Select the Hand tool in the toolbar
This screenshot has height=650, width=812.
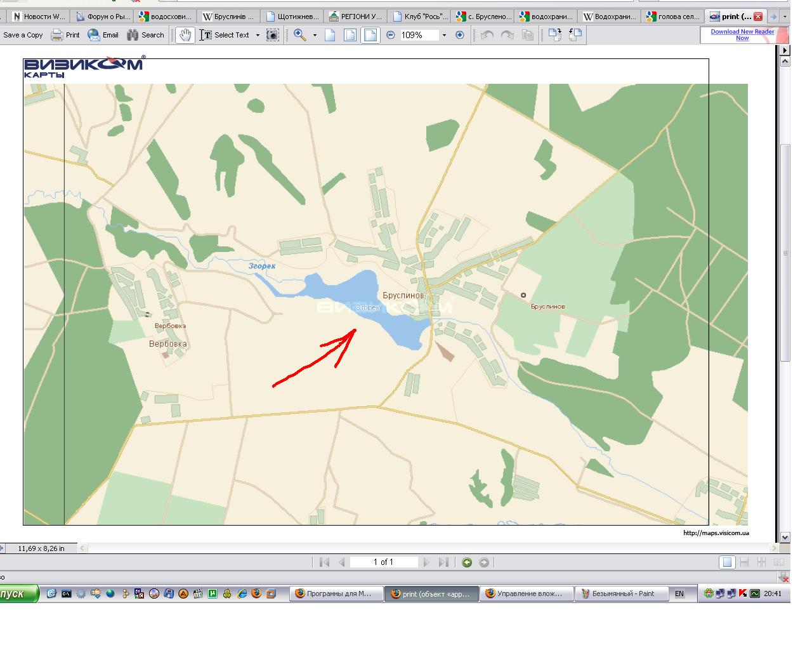coord(185,36)
